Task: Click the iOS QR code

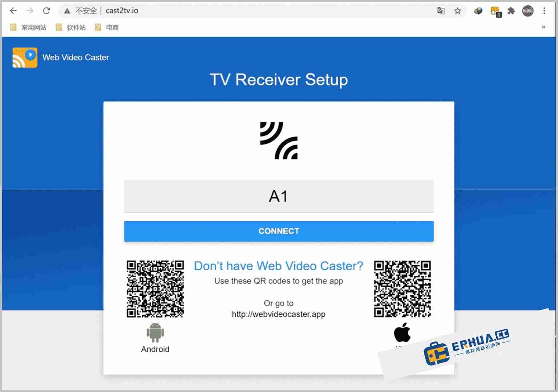Action: [402, 289]
